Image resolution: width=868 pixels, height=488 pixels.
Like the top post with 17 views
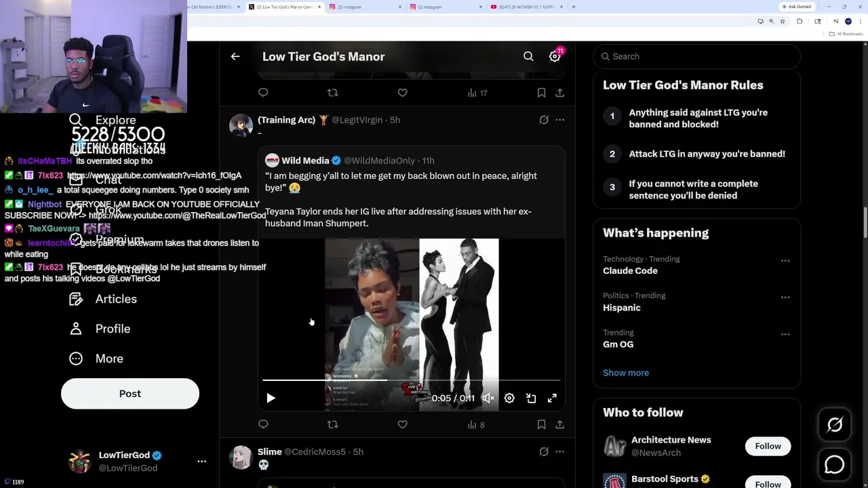click(x=402, y=93)
